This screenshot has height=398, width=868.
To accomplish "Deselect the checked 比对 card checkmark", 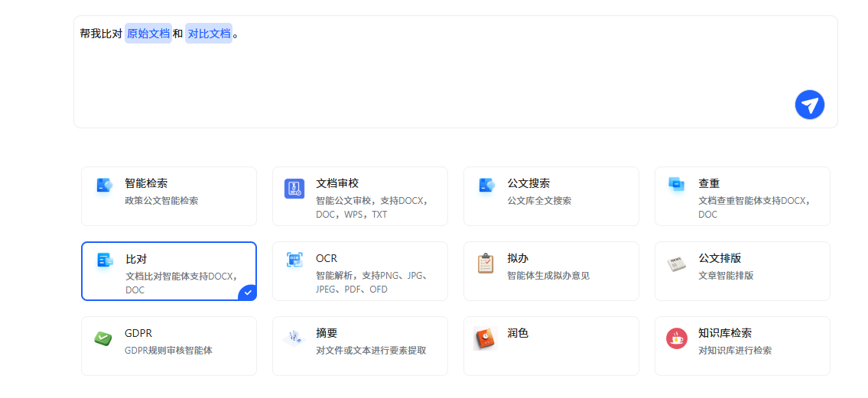I will tap(247, 292).
